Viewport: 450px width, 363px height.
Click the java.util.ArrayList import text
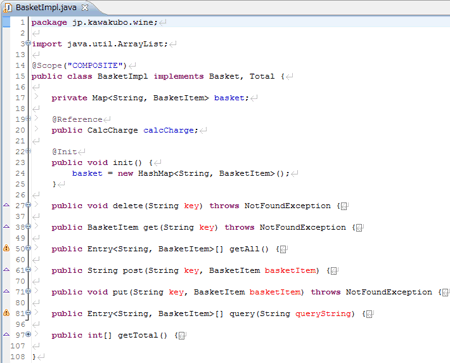(x=115, y=44)
